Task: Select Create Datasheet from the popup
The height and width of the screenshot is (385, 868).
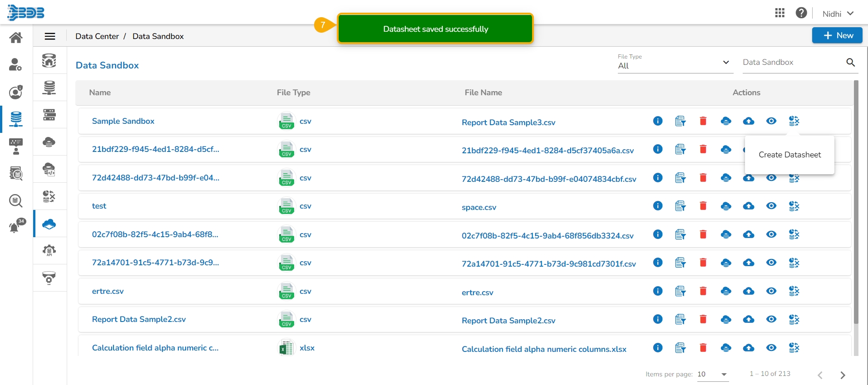Action: tap(789, 155)
